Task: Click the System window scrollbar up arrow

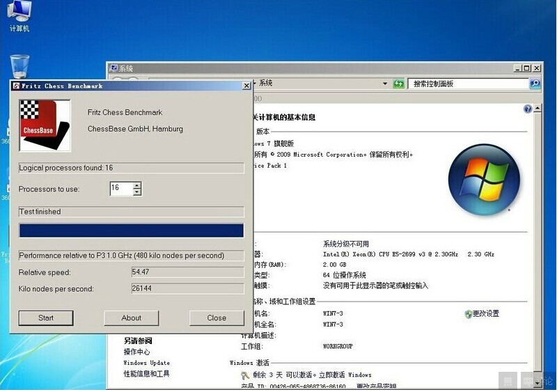Action: [x=538, y=109]
